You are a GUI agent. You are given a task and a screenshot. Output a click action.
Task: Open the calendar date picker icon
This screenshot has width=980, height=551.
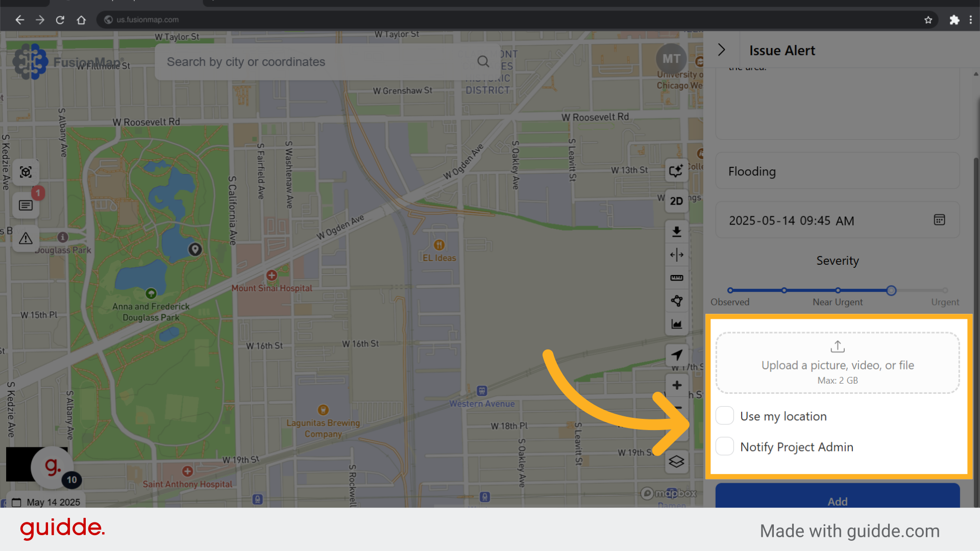point(939,220)
